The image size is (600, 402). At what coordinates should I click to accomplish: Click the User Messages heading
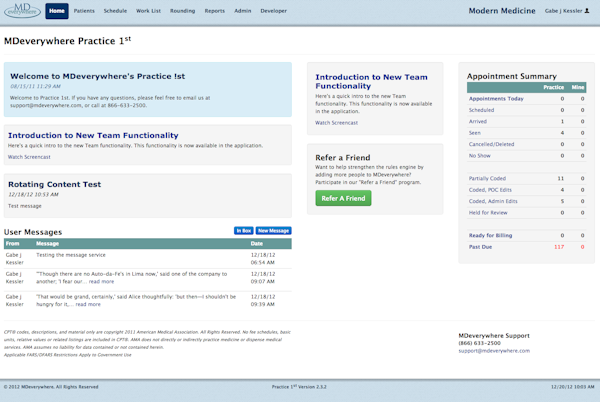(33, 232)
